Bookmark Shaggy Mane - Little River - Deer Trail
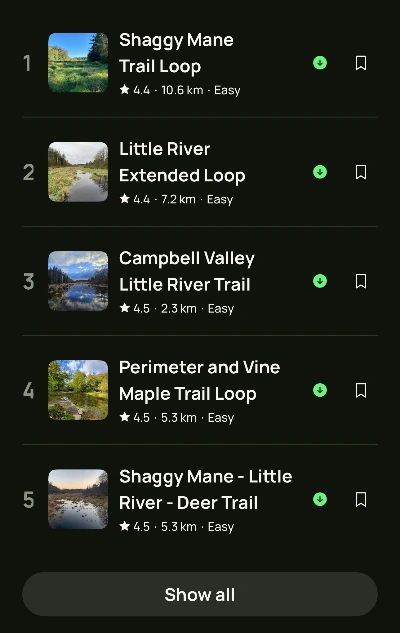The height and width of the screenshot is (633, 400). point(361,499)
